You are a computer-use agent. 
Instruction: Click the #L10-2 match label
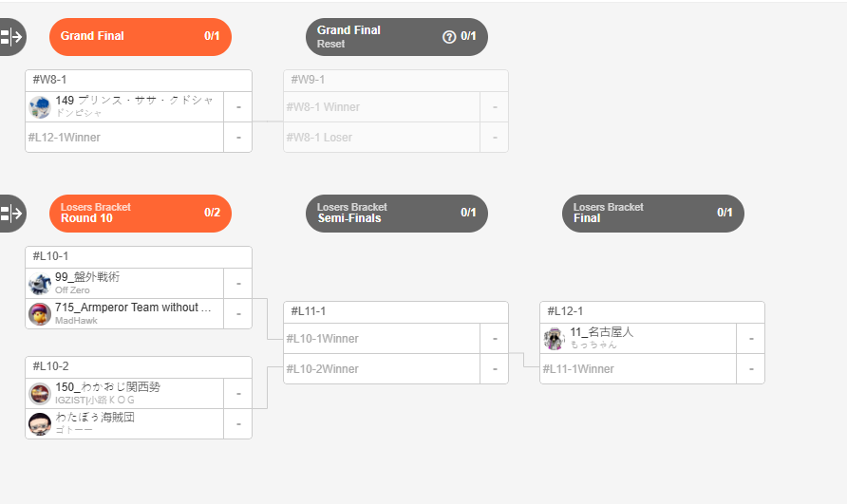click(x=51, y=367)
